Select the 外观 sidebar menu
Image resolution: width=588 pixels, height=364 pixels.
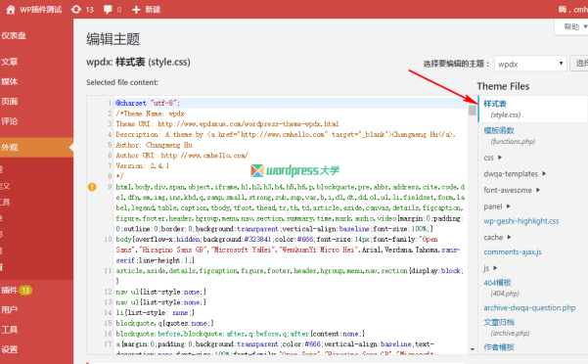pyautogui.click(x=36, y=148)
